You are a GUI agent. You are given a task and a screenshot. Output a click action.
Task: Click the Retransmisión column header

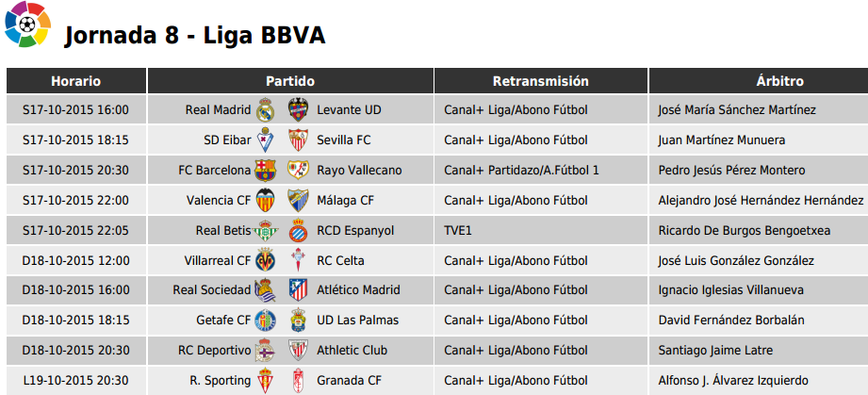541,81
